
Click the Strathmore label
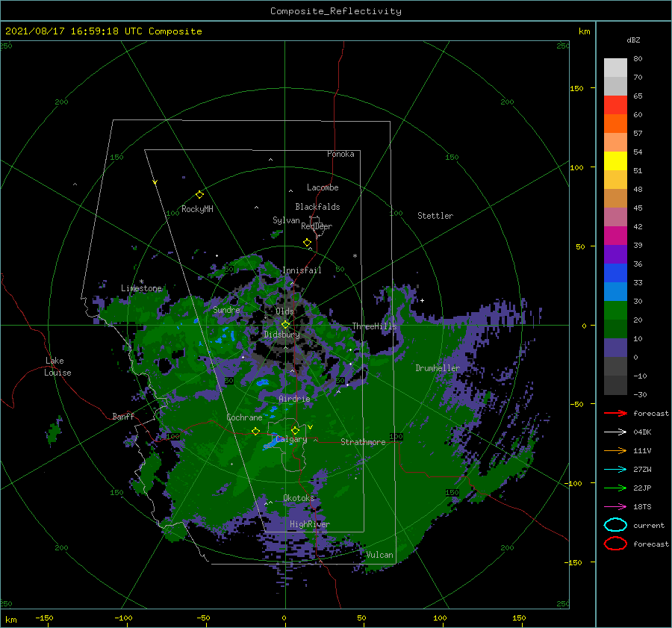[x=363, y=442]
